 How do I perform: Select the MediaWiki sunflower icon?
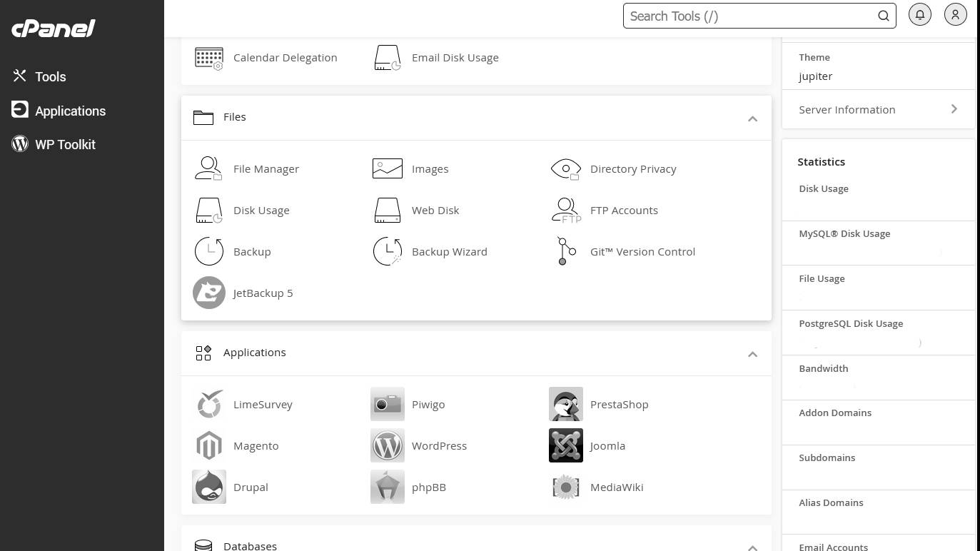click(x=566, y=487)
